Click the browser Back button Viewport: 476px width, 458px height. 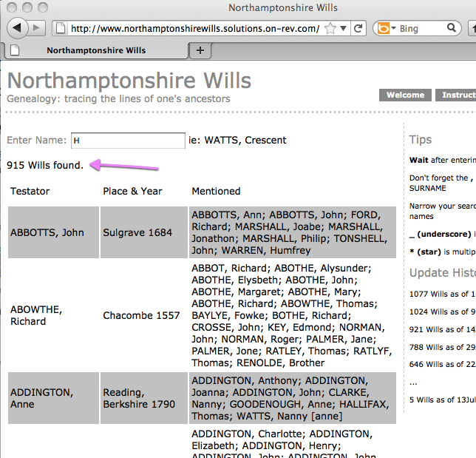(x=17, y=28)
